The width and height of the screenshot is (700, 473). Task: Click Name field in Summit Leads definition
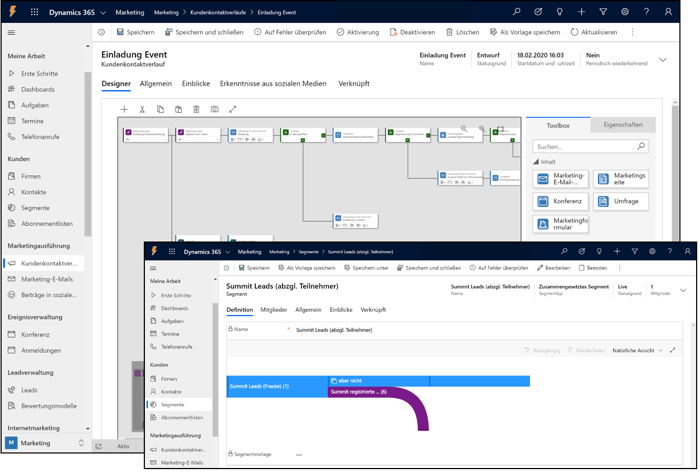click(454, 330)
